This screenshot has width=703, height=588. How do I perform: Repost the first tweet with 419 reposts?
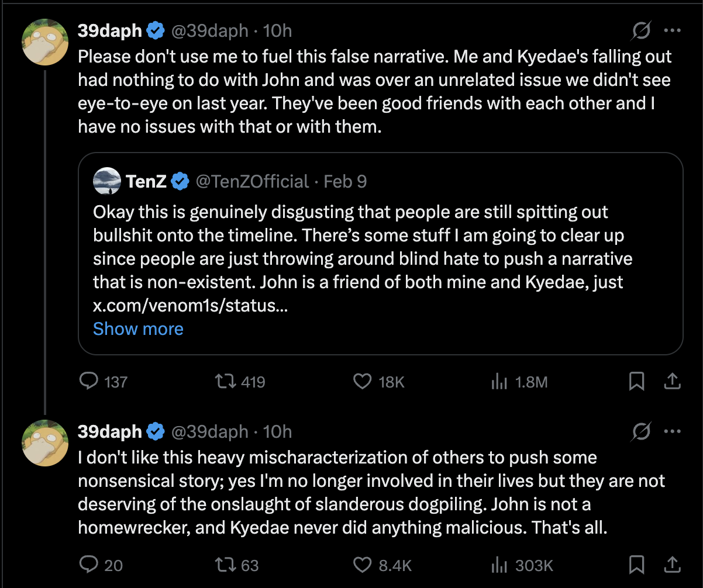tap(224, 382)
